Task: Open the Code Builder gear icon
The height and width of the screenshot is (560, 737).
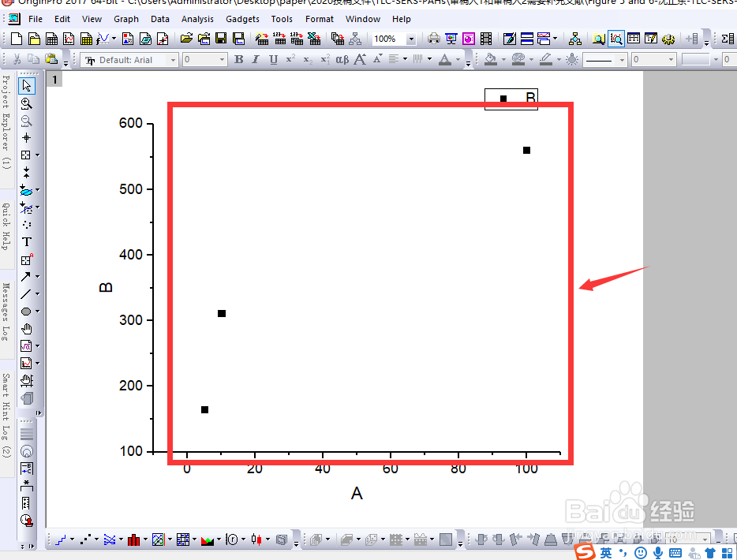Action: pos(668,39)
